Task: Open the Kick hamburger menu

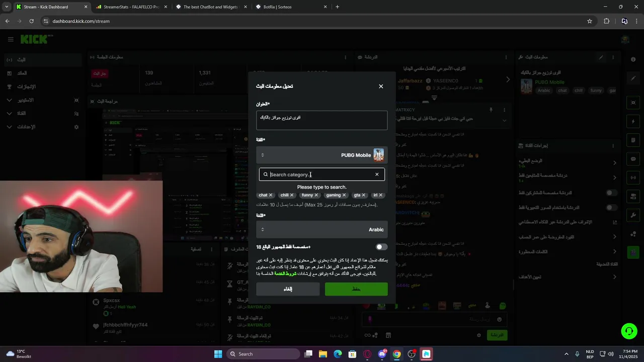Action: 11,39
